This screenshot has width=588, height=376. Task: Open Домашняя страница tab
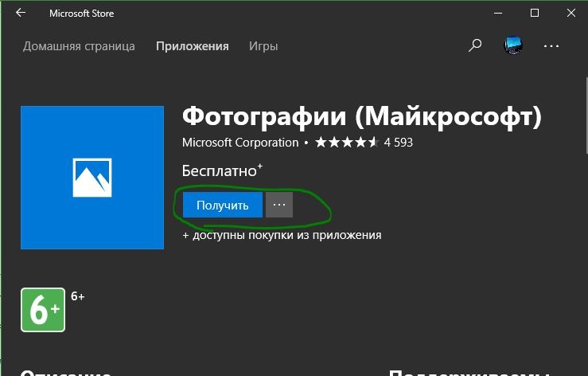pos(79,46)
